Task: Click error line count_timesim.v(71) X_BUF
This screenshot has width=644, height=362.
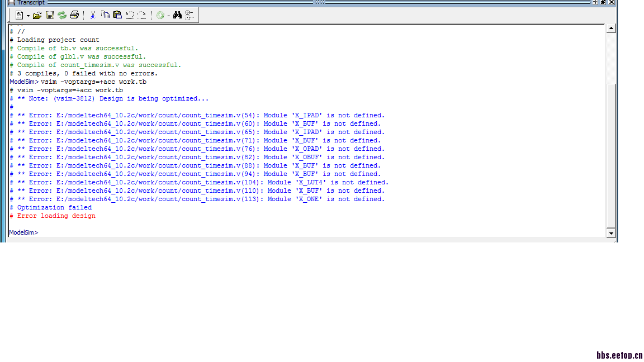Action: point(196,140)
